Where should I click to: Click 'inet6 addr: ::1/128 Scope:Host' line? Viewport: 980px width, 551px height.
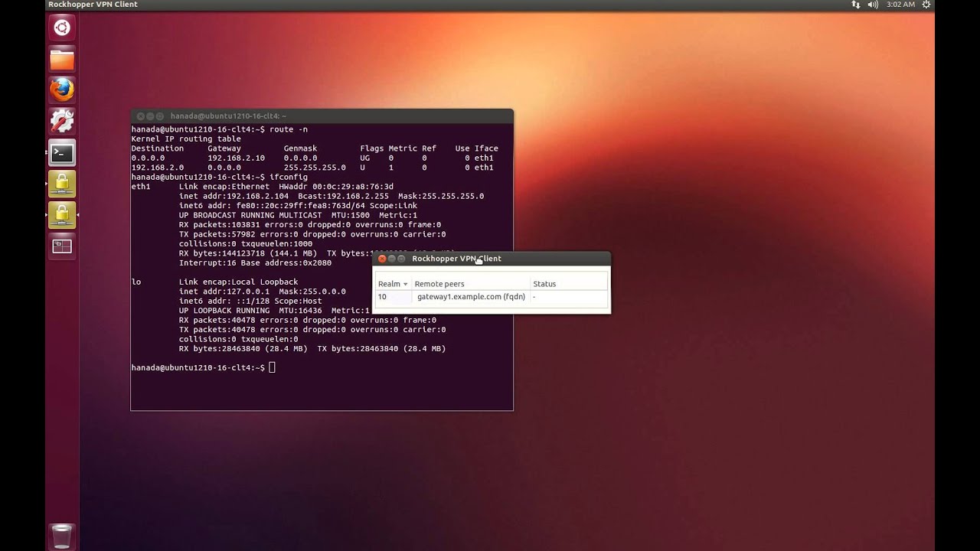(x=250, y=302)
